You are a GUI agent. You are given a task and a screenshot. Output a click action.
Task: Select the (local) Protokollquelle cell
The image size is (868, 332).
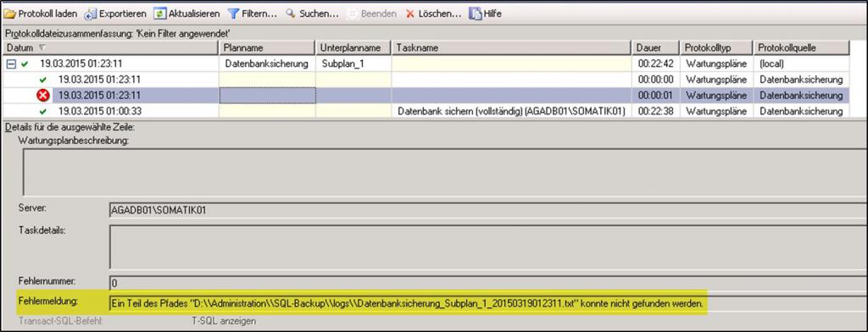[801, 64]
